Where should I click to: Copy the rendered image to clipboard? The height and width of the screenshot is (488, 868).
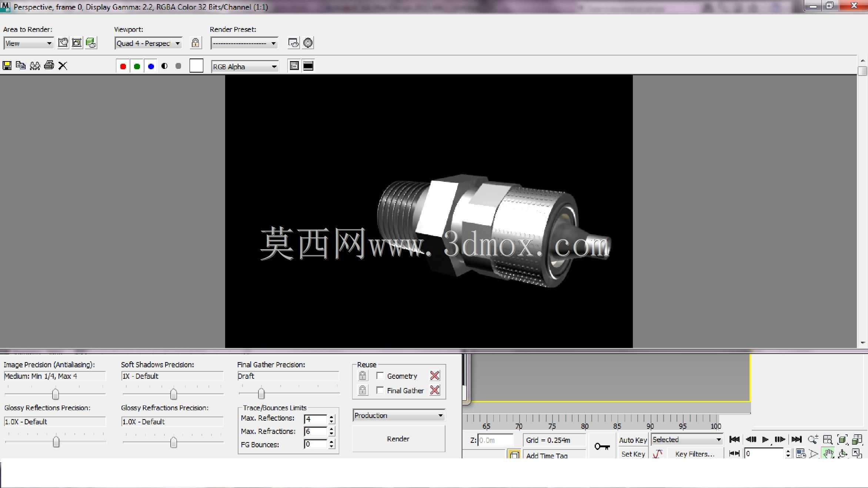point(21,66)
